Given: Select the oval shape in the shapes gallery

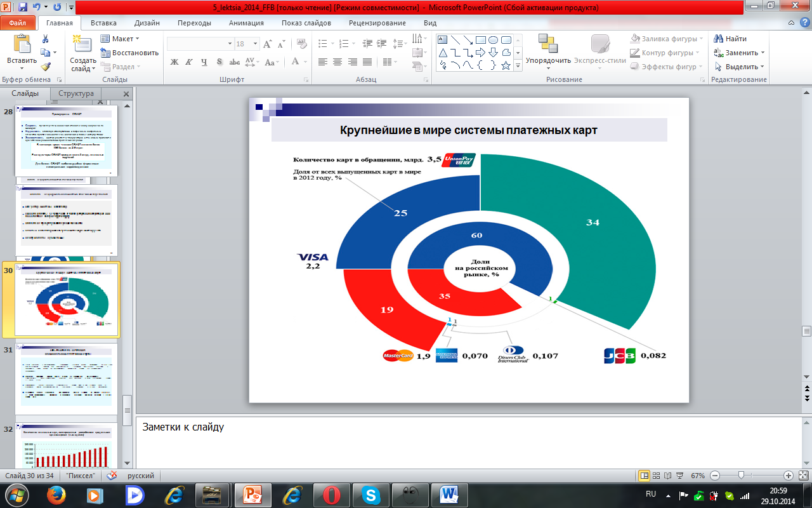Looking at the screenshot, I should click(x=494, y=39).
